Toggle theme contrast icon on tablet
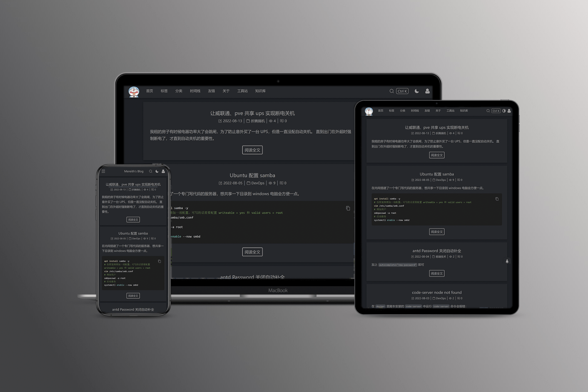The width and height of the screenshot is (588, 392). [x=504, y=111]
